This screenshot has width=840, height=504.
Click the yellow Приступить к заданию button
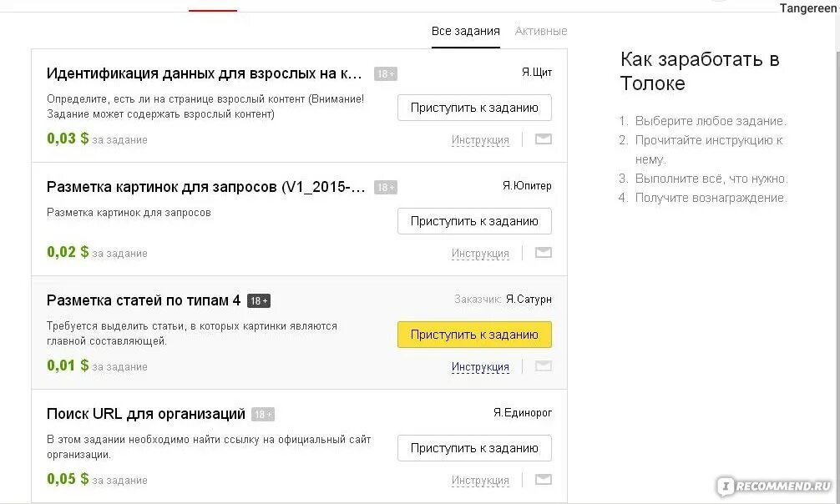click(x=474, y=335)
